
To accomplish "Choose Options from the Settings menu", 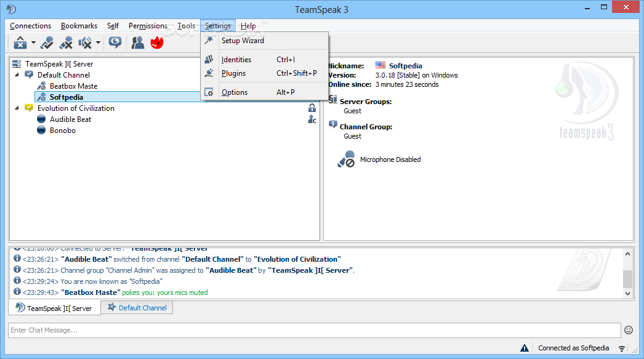I will point(265,92).
